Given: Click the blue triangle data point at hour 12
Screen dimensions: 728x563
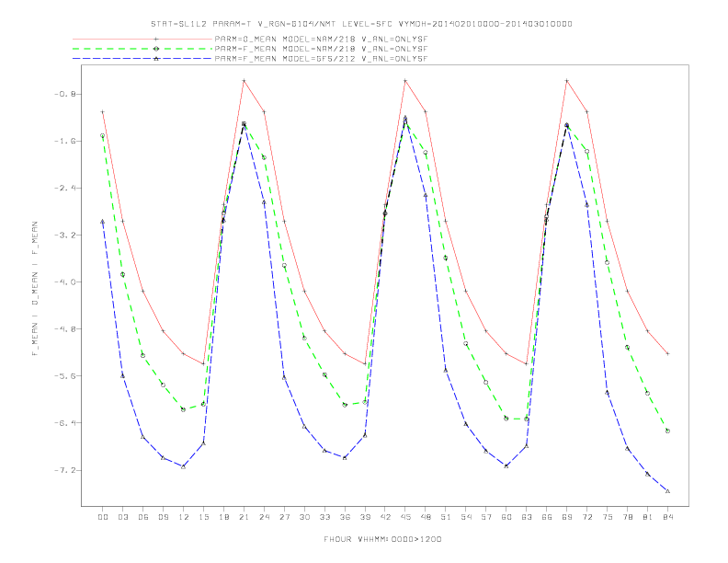Looking at the screenshot, I should (x=184, y=466).
